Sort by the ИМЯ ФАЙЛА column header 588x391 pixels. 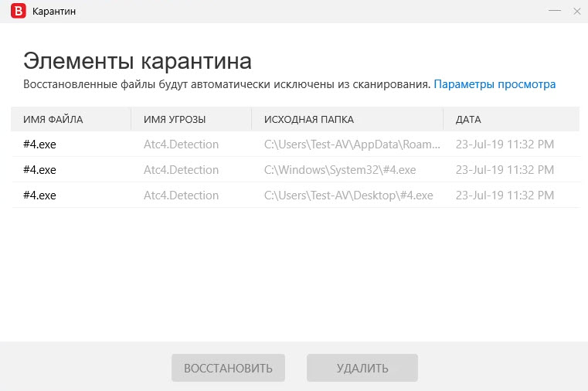[x=53, y=119]
